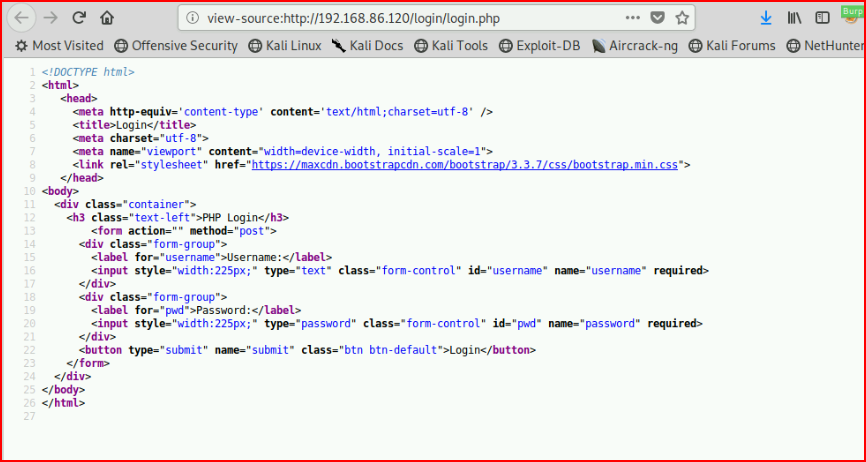Open the Burp extension icon

[853, 15]
